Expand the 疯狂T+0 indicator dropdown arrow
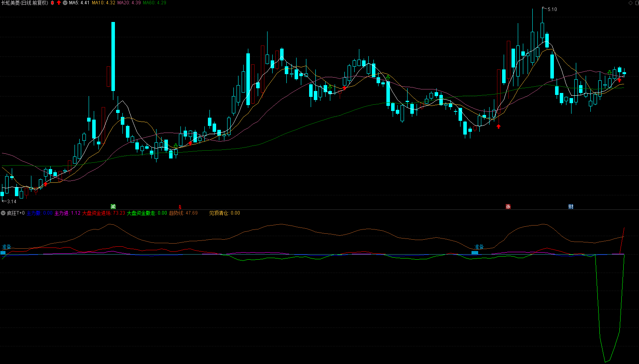 click(x=3, y=213)
